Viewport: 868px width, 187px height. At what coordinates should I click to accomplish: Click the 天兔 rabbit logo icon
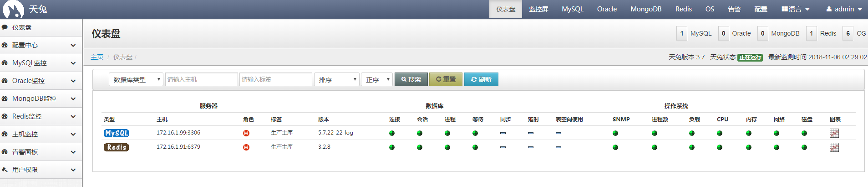(13, 9)
